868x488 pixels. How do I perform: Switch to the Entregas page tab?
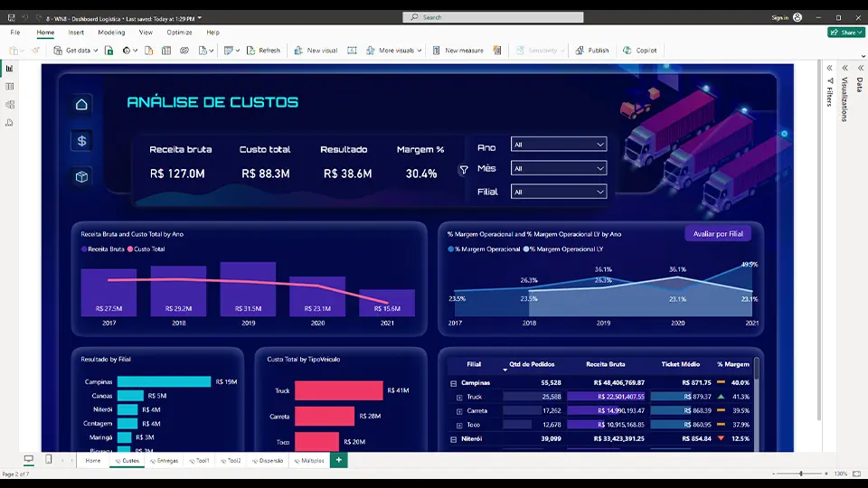(x=165, y=460)
